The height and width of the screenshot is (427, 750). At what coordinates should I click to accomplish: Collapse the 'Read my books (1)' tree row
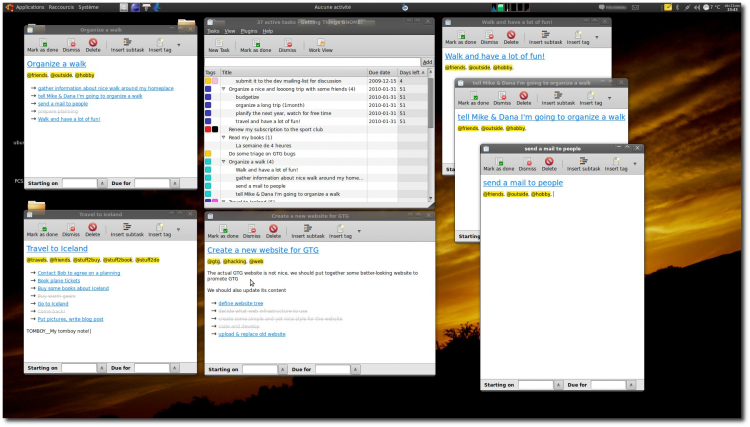point(224,137)
